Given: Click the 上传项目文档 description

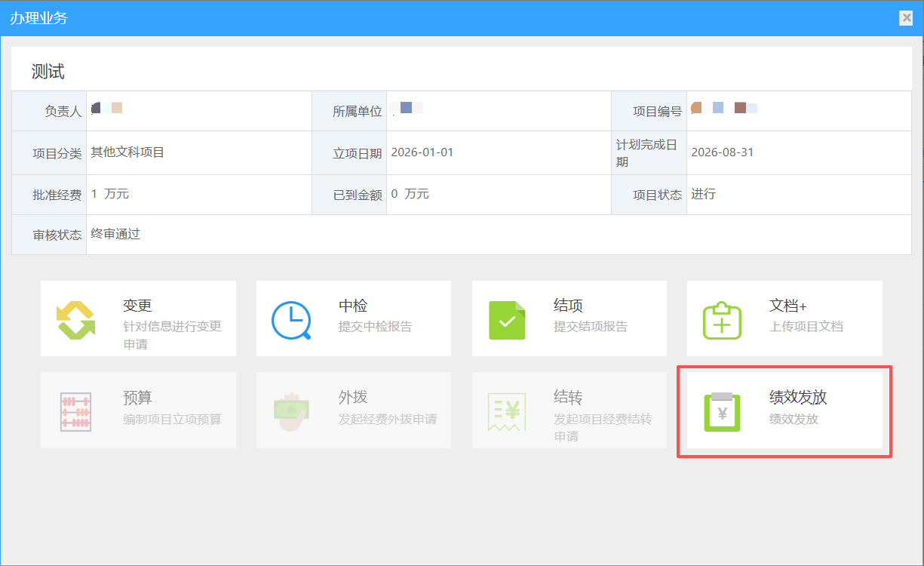Looking at the screenshot, I should [806, 327].
